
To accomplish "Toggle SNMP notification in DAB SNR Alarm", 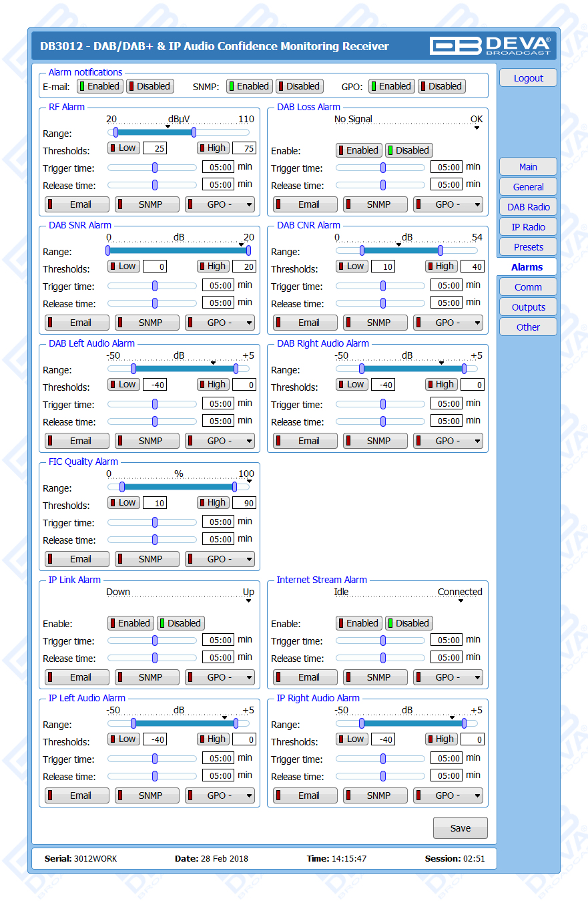I will click(x=147, y=323).
